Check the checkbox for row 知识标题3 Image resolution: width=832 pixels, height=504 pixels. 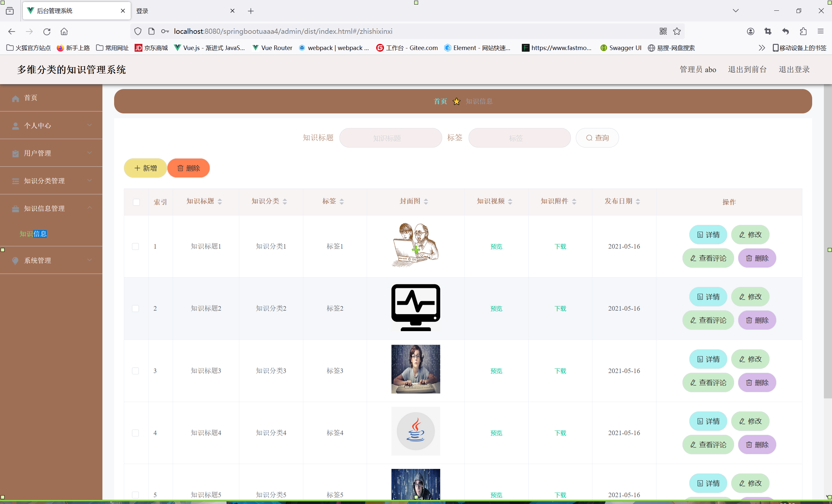point(135,371)
